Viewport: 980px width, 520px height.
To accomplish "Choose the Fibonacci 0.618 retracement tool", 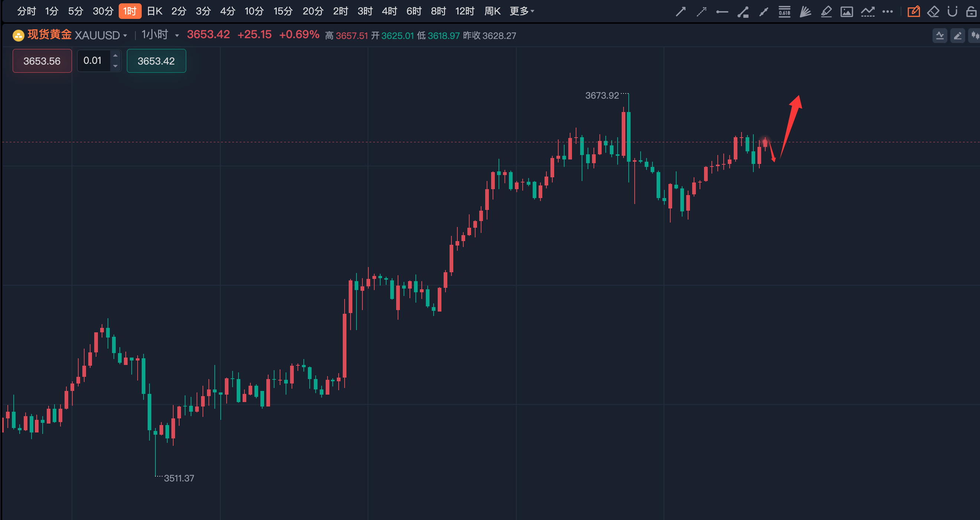I will pyautogui.click(x=784, y=12).
